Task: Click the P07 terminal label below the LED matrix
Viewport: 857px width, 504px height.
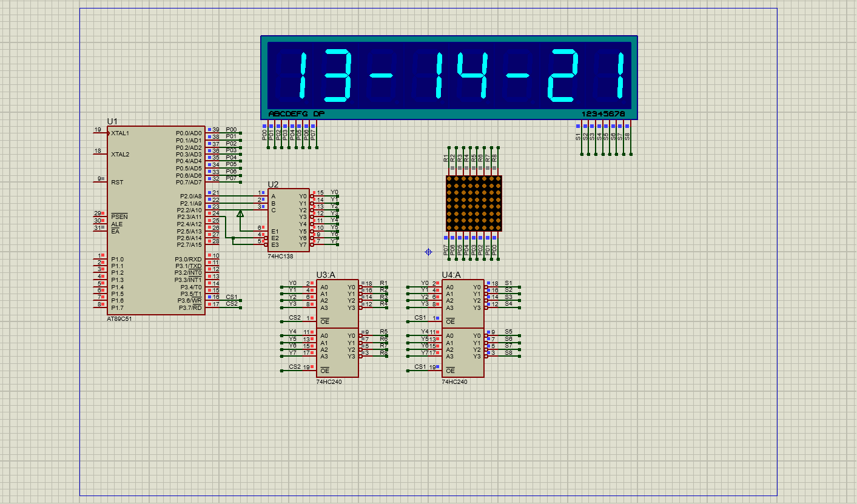Action: tap(445, 249)
